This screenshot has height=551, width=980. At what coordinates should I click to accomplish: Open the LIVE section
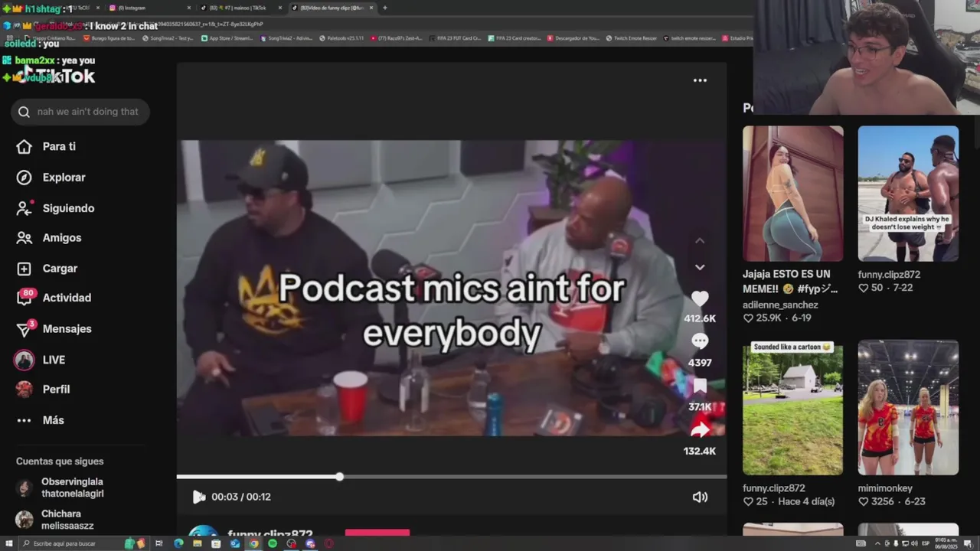(41, 360)
